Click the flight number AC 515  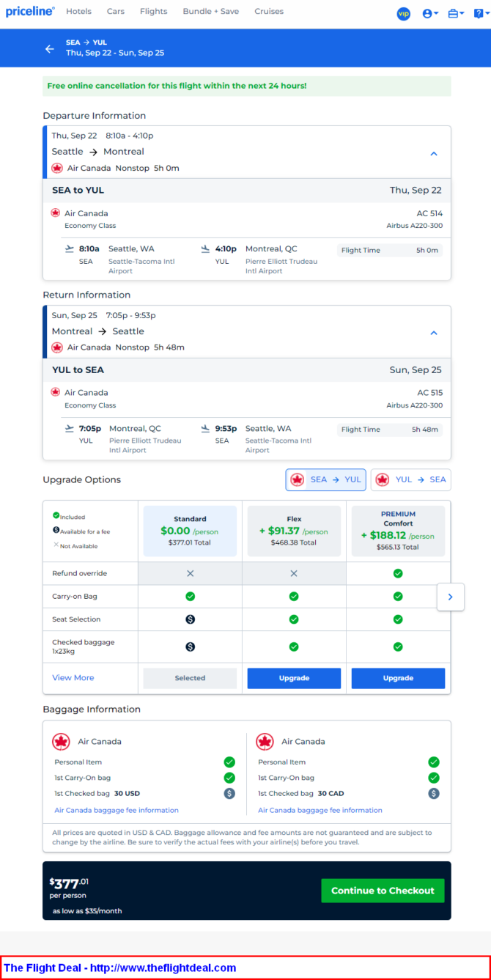[x=429, y=393]
